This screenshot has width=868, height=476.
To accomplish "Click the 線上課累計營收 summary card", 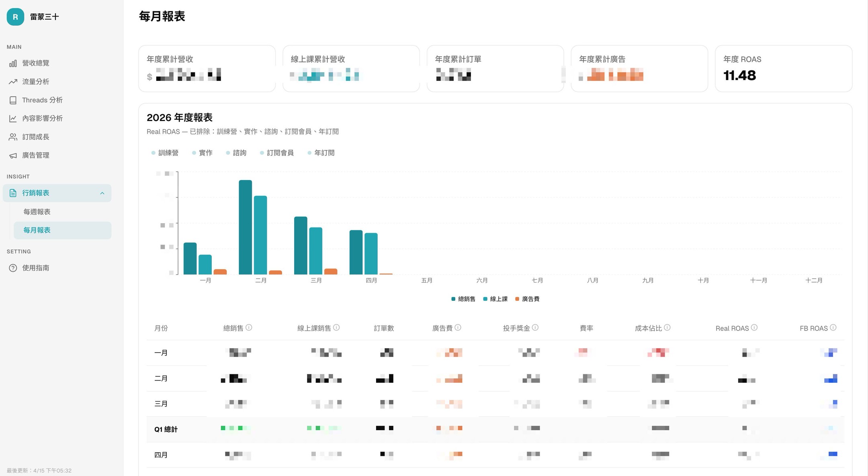I will pyautogui.click(x=351, y=69).
